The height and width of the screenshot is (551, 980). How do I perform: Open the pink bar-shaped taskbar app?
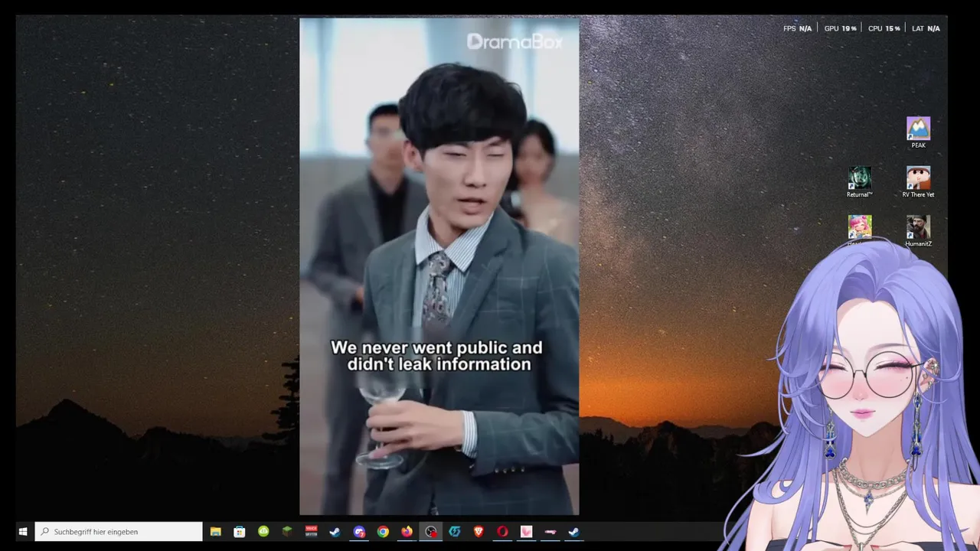pyautogui.click(x=550, y=531)
